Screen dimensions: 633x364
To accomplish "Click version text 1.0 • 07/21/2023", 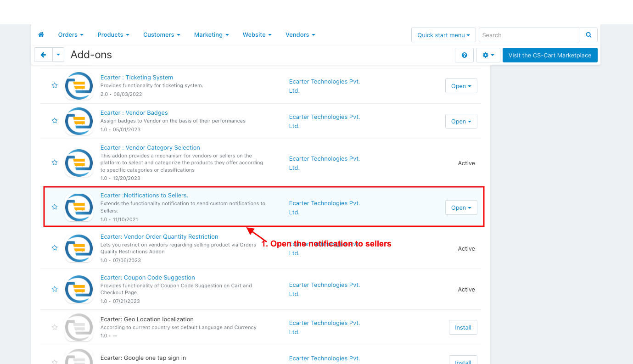I will pyautogui.click(x=120, y=301).
